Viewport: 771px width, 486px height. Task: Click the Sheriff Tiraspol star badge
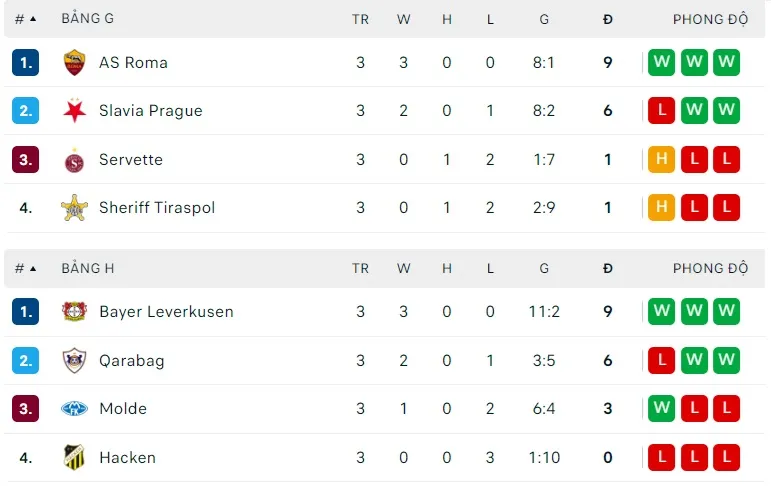coord(75,208)
